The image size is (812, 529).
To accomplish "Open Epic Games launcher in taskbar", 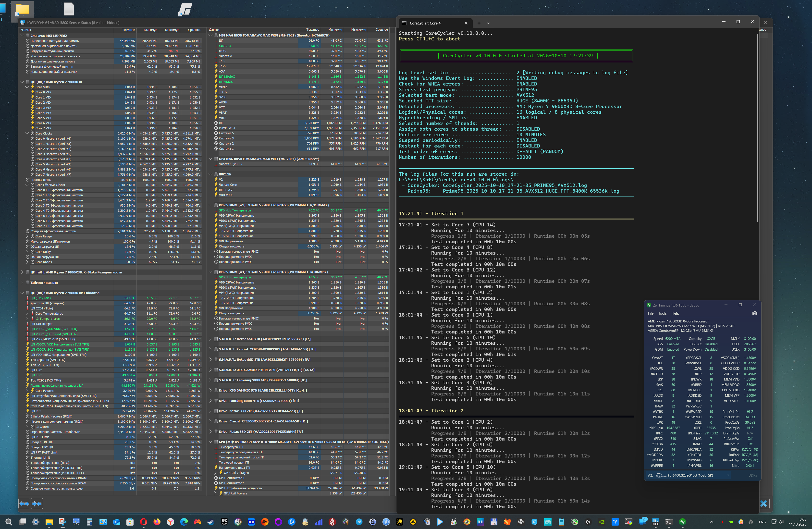I will tap(224, 522).
